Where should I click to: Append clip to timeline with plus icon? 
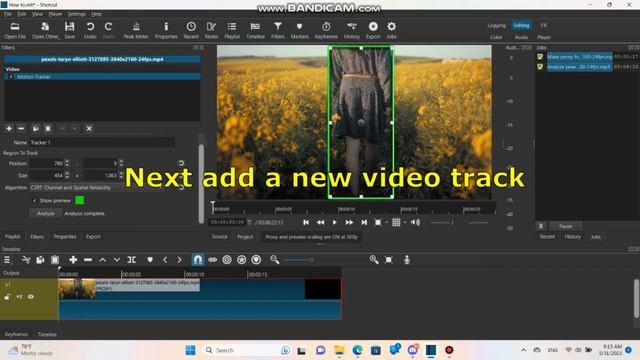(73, 260)
